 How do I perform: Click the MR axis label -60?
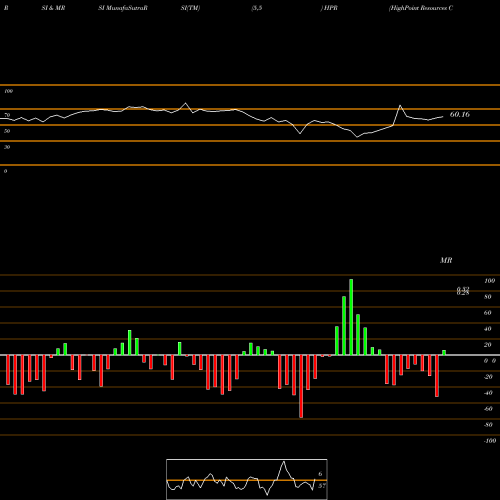pyautogui.click(x=488, y=409)
